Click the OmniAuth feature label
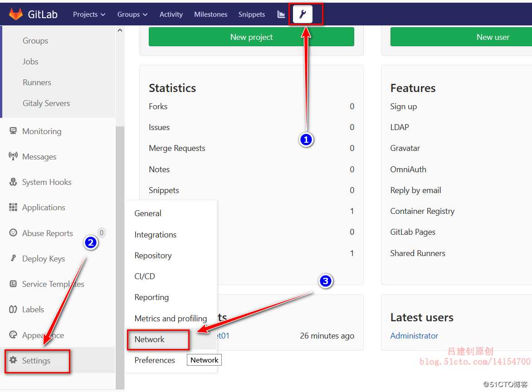532x392 pixels. (x=408, y=169)
